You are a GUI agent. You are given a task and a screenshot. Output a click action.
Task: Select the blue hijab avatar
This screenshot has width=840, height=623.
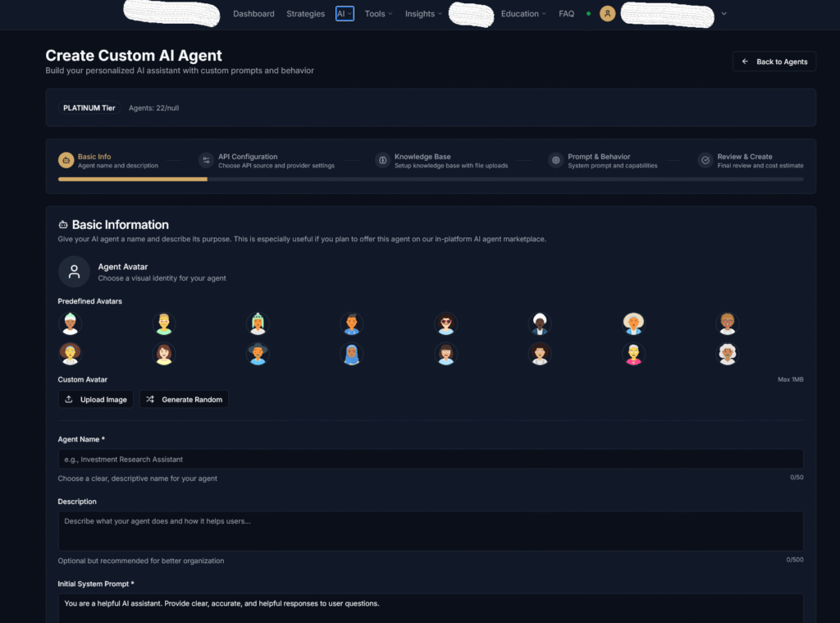point(352,355)
